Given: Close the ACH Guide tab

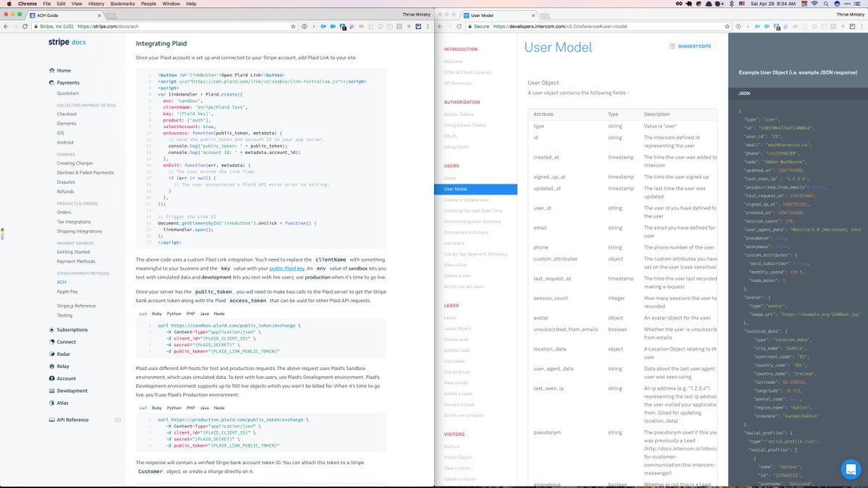Looking at the screenshot, I should coord(101,14).
